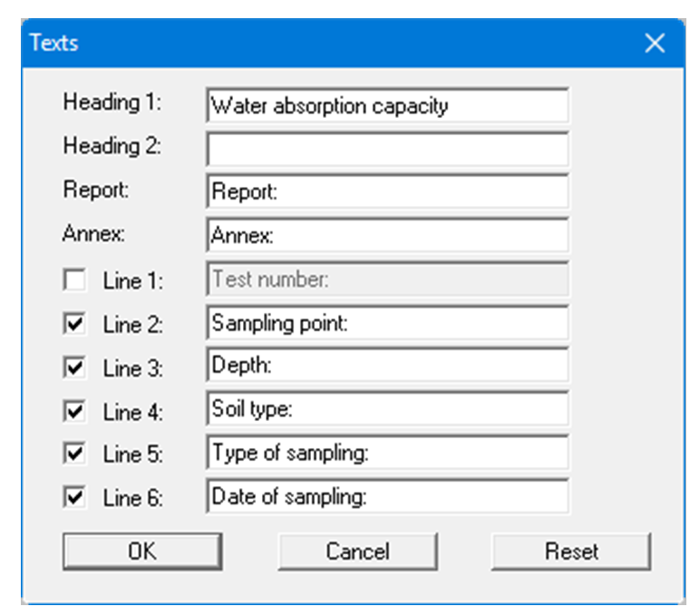This screenshot has height=616, width=700.
Task: Select the Soil type input field
Action: (387, 410)
